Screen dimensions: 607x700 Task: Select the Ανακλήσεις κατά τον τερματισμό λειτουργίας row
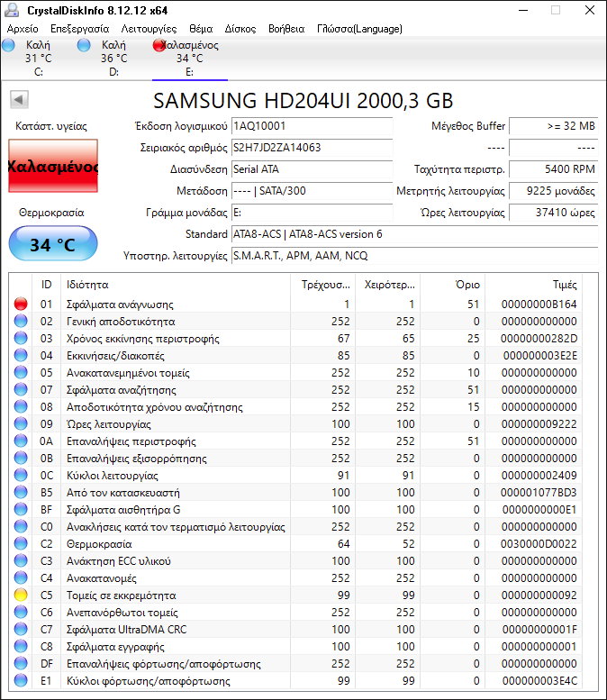297,527
